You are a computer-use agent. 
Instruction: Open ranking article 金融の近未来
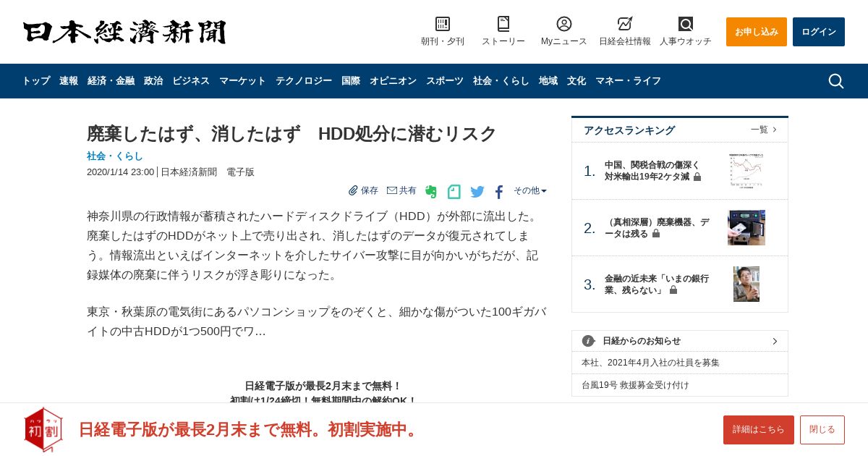657,284
